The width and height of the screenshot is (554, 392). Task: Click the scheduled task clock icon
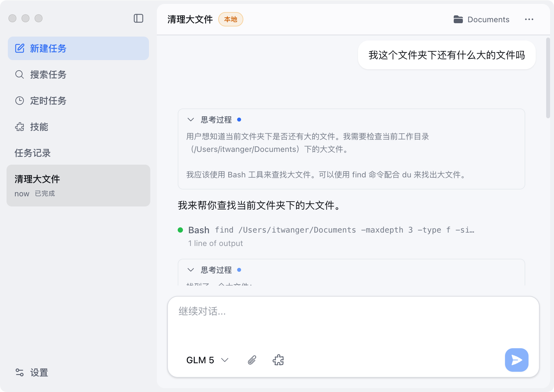[x=20, y=101]
